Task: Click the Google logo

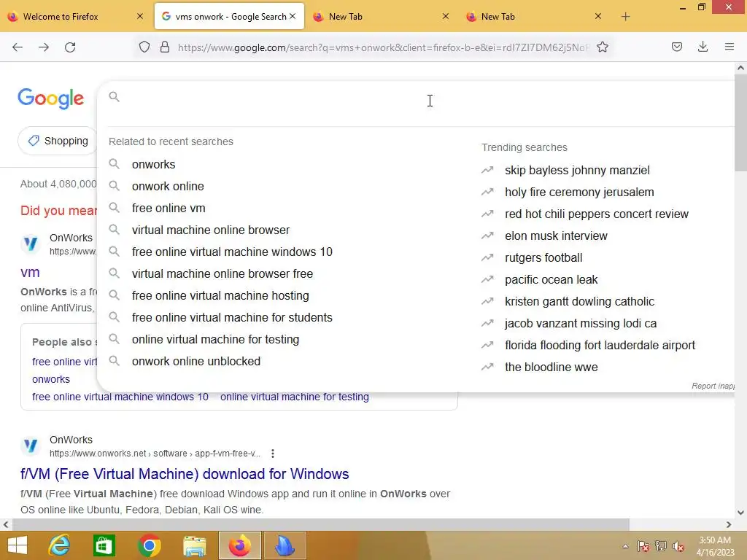Action: pos(51,98)
